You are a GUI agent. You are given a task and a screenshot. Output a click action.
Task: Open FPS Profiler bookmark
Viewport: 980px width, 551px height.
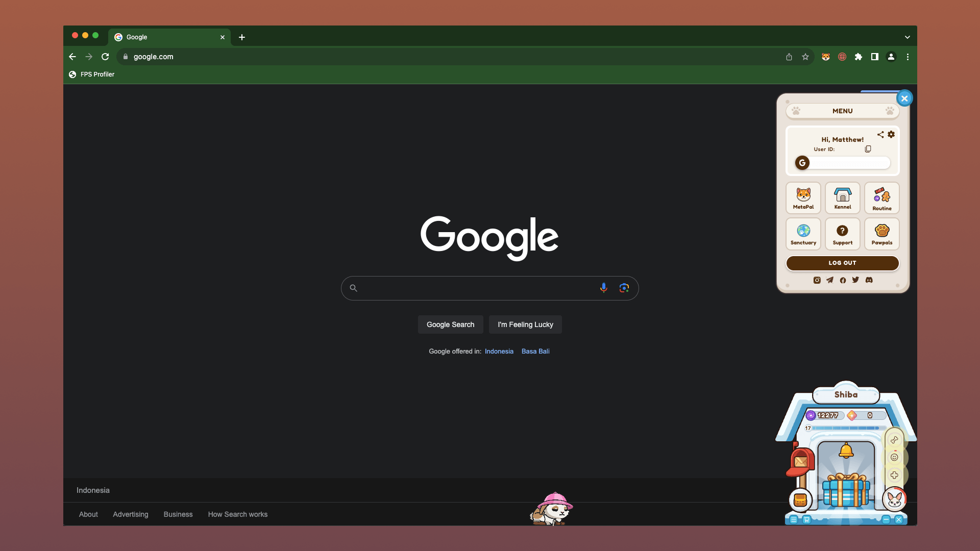click(92, 74)
